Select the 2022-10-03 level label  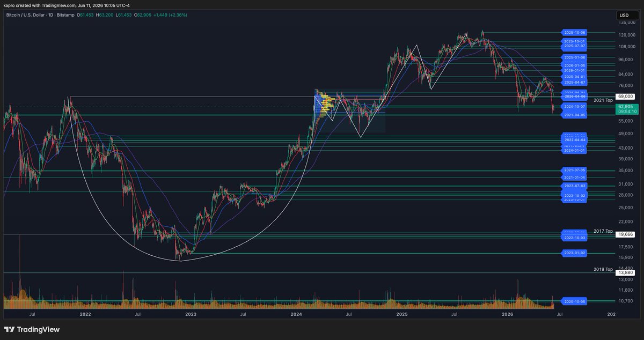pos(575,237)
